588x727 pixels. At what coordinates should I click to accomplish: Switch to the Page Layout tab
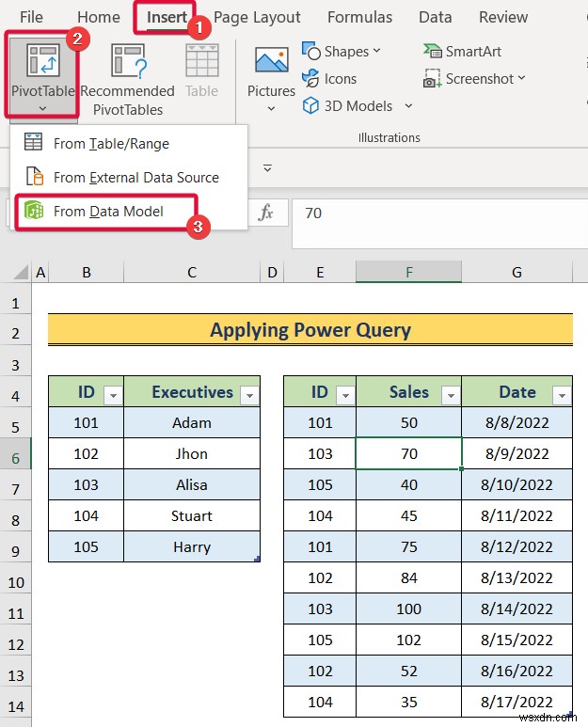pyautogui.click(x=257, y=17)
